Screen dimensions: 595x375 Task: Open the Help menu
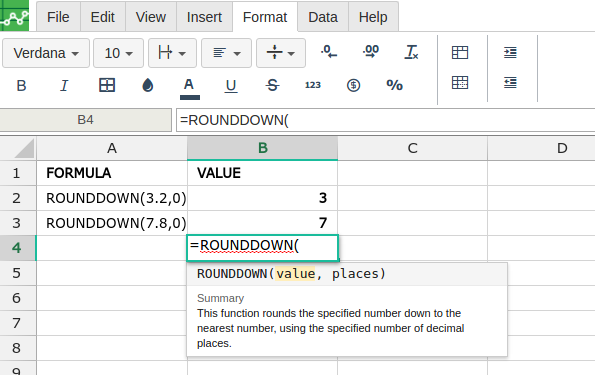point(373,17)
